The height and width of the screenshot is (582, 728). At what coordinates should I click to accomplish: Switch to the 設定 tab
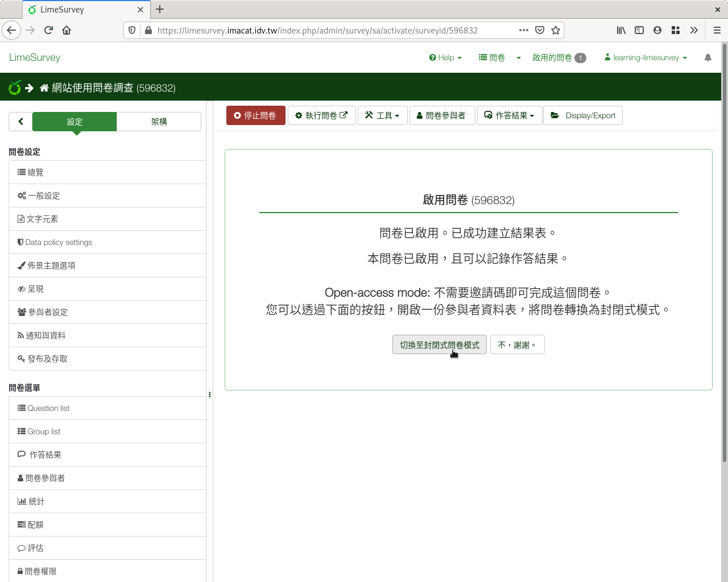click(x=75, y=121)
